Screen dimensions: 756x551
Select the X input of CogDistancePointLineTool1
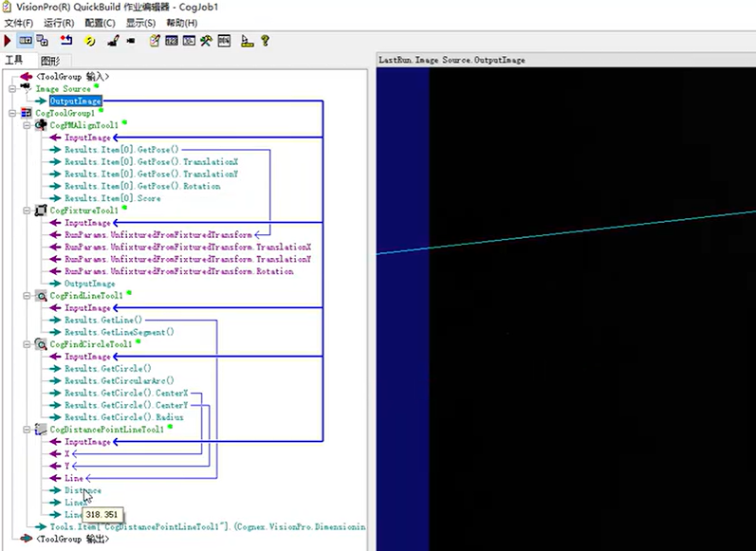click(67, 454)
